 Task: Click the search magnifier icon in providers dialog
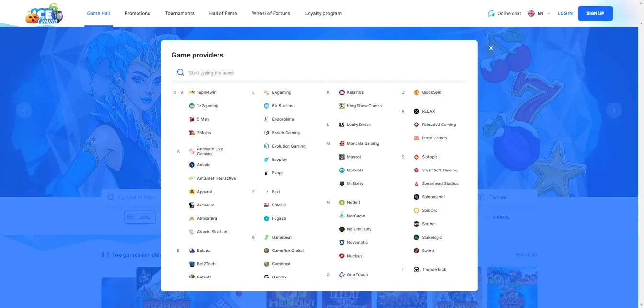181,73
